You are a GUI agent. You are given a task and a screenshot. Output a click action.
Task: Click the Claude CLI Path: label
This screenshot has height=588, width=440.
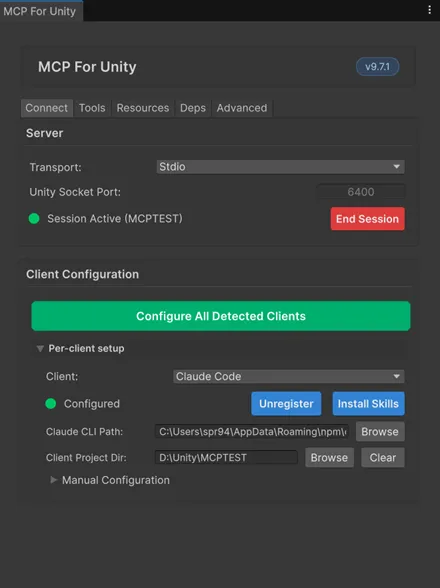84,432
